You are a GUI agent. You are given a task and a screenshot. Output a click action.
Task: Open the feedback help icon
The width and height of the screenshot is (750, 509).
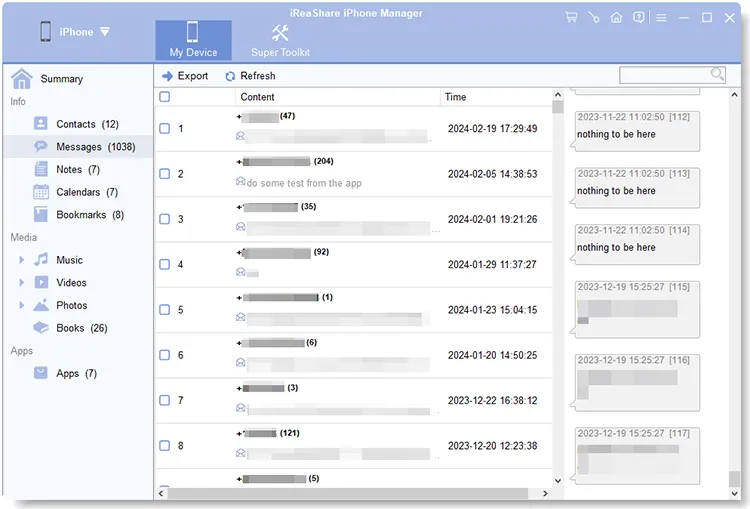pos(639,18)
